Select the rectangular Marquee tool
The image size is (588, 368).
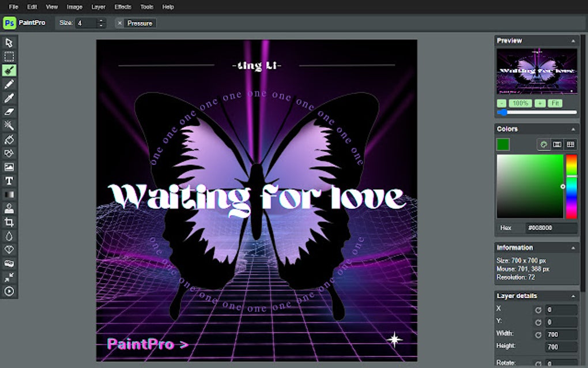coord(9,56)
